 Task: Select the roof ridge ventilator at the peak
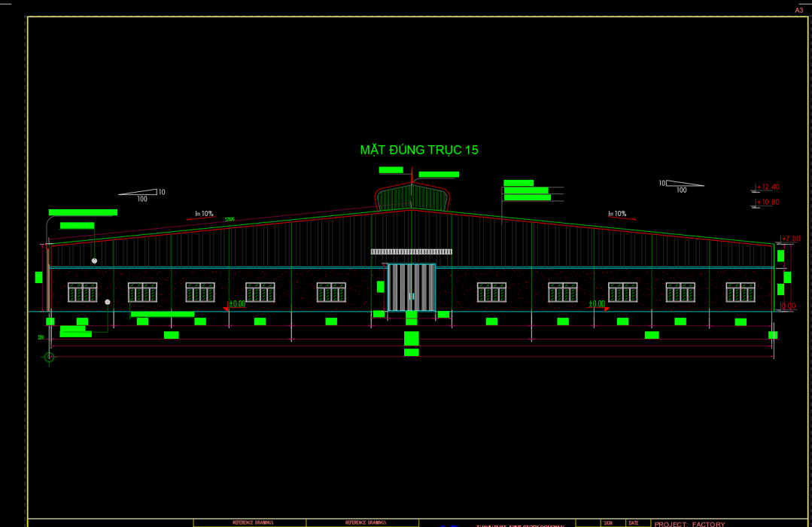(412, 196)
